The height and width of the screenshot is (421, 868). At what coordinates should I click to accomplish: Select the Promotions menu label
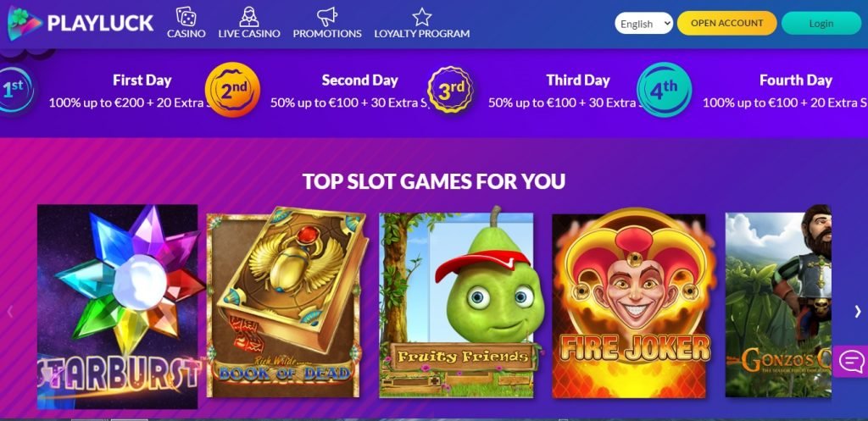[x=327, y=34]
